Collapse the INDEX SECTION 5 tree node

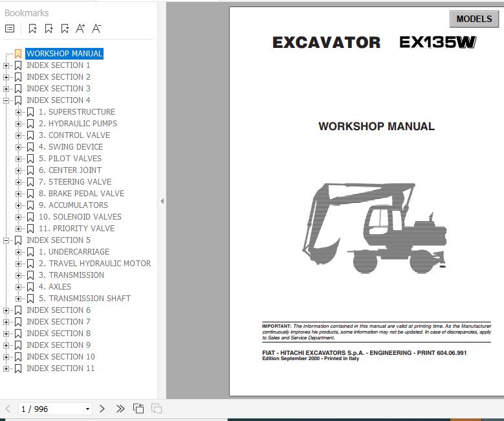pos(6,240)
